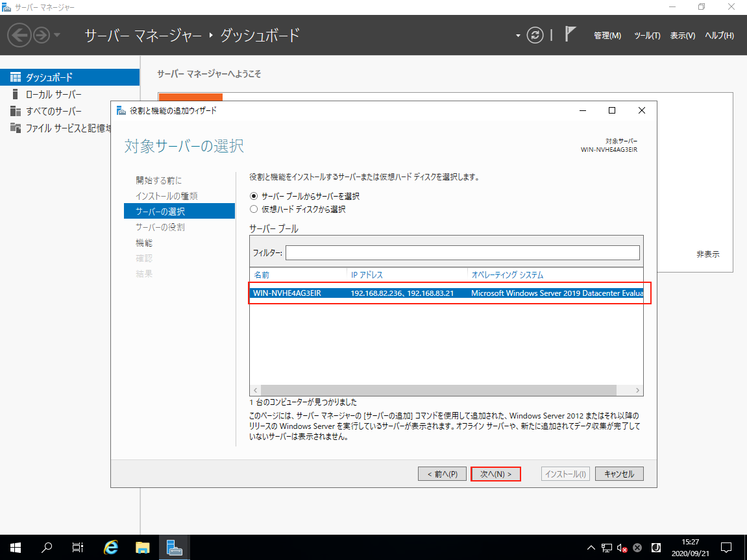Viewport: 747px width, 560px height.
Task: Refresh the Server Manager dashboard
Action: pos(535,35)
